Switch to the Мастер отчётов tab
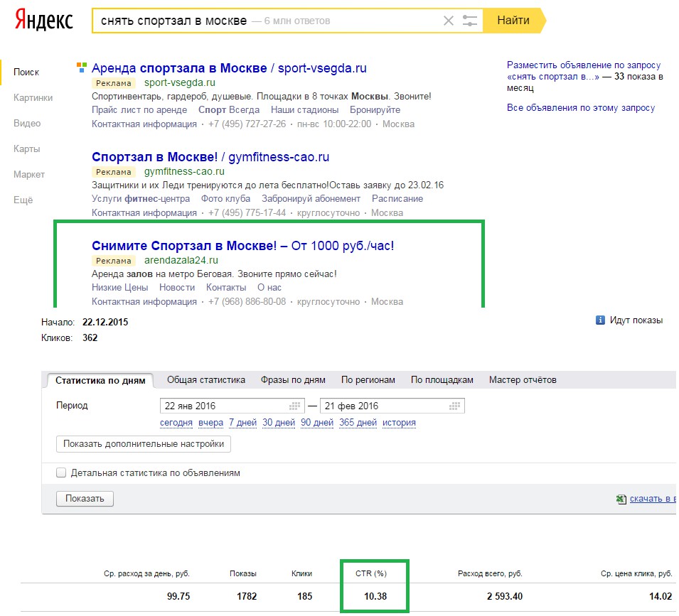The height and width of the screenshot is (616, 679). tap(523, 380)
